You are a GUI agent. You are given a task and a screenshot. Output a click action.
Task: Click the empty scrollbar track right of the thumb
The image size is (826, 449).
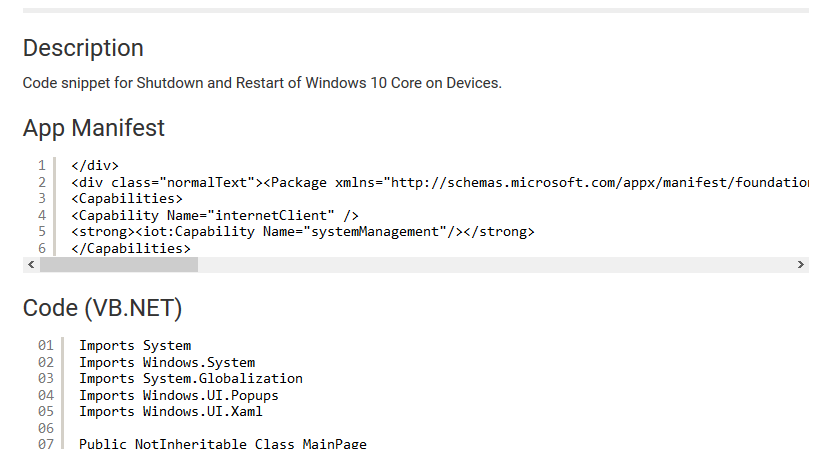click(x=495, y=265)
